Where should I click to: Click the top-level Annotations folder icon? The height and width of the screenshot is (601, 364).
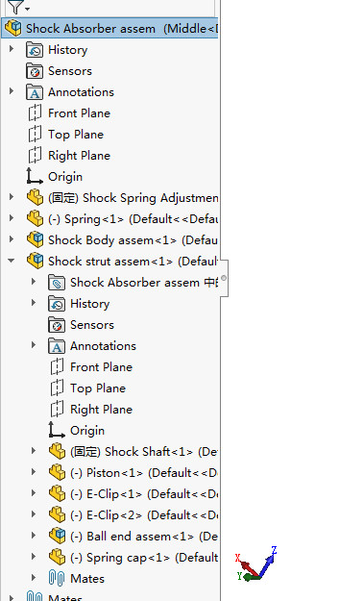[35, 92]
